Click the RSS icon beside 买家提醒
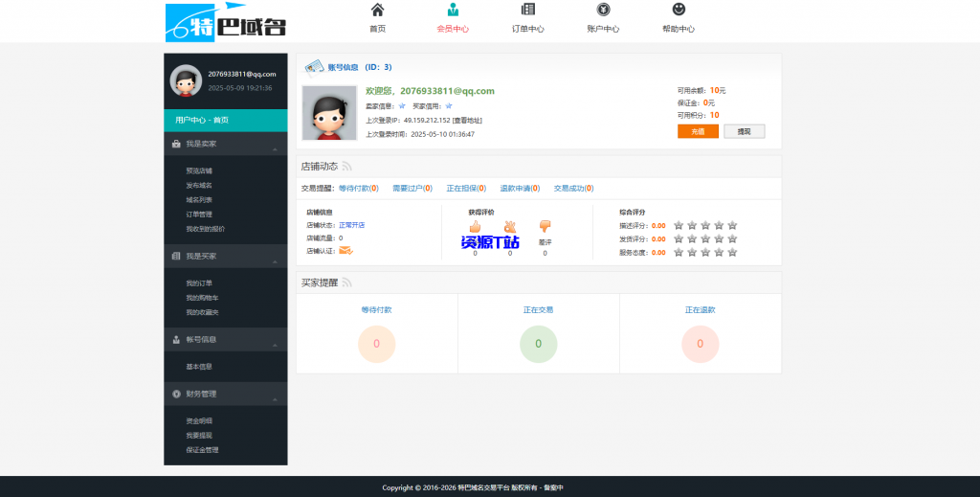The image size is (980, 497). click(347, 282)
